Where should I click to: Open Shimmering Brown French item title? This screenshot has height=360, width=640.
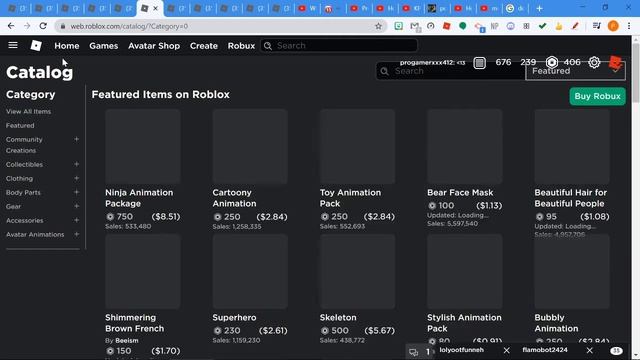pos(134,323)
